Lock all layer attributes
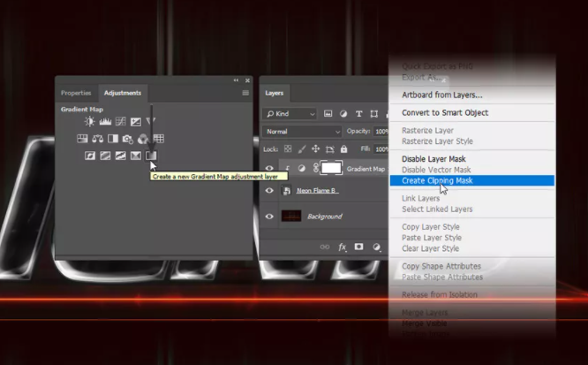This screenshot has height=365, width=588. tap(343, 149)
